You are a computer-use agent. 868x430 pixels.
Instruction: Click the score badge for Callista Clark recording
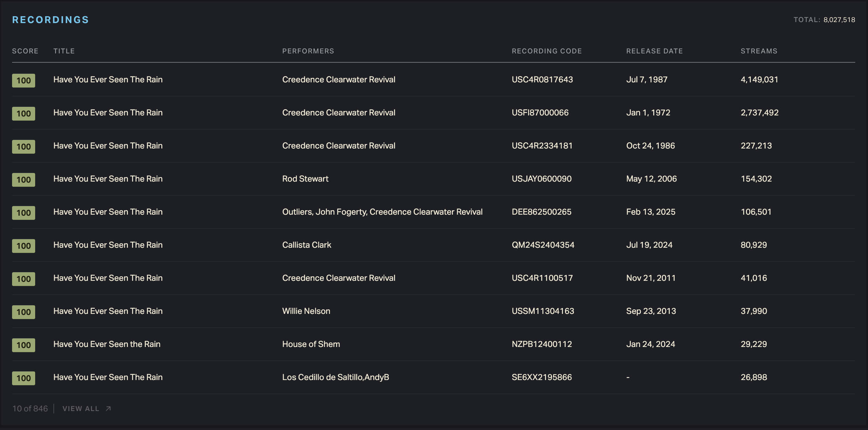[23, 246]
